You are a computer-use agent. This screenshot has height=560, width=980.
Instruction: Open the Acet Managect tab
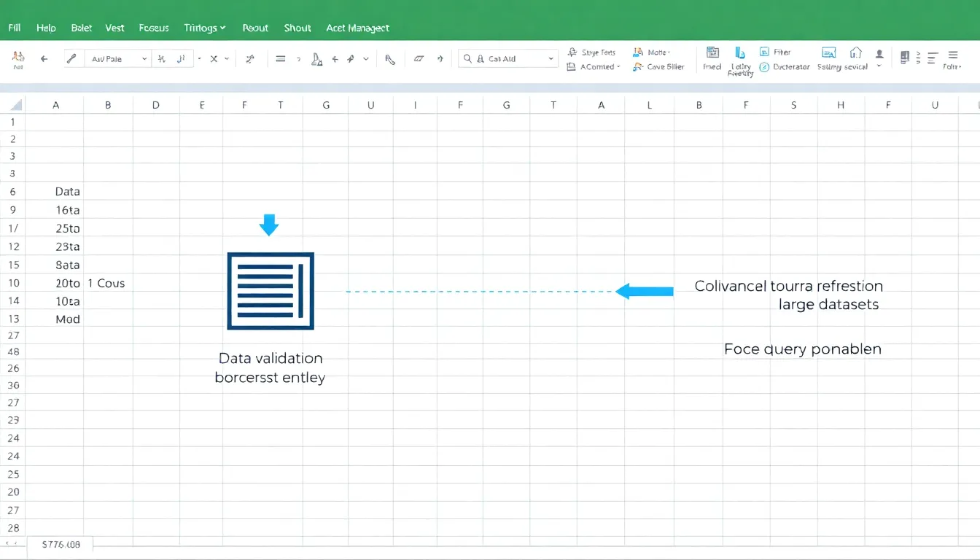[357, 28]
